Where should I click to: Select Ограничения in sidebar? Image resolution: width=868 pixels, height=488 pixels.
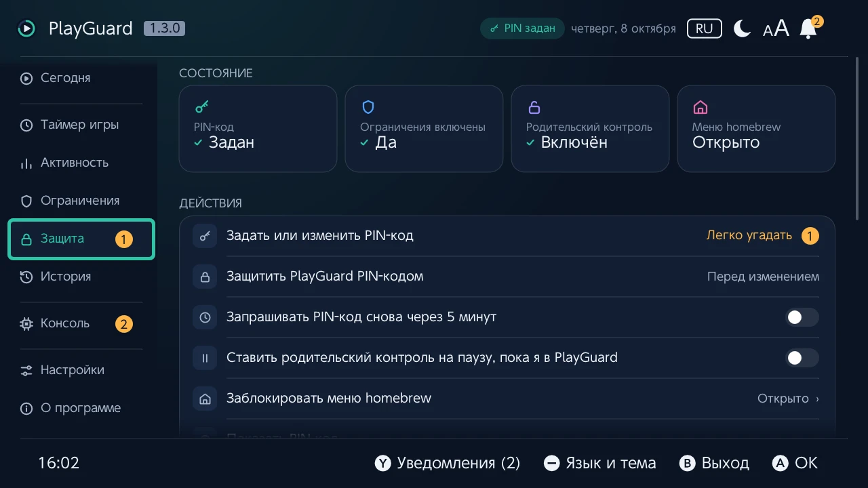81,201
